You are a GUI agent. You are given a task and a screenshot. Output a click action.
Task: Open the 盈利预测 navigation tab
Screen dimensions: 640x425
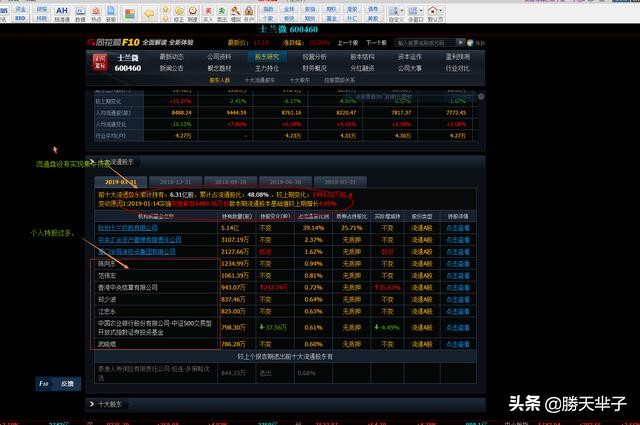pyautogui.click(x=458, y=57)
